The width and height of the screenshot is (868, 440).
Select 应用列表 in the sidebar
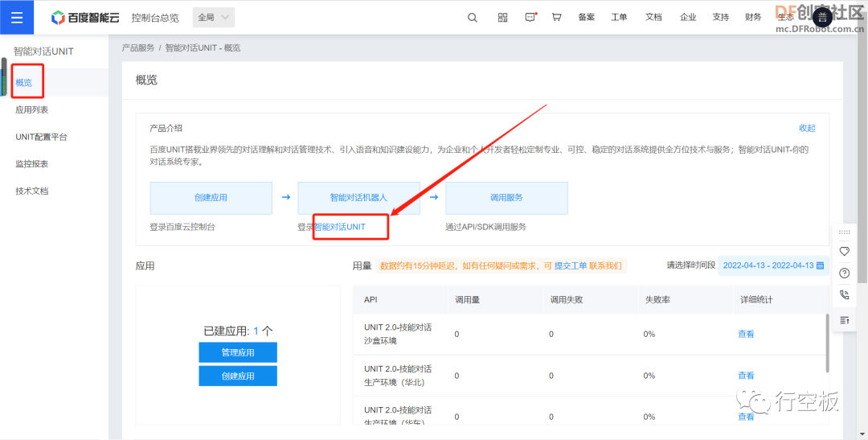(55, 109)
